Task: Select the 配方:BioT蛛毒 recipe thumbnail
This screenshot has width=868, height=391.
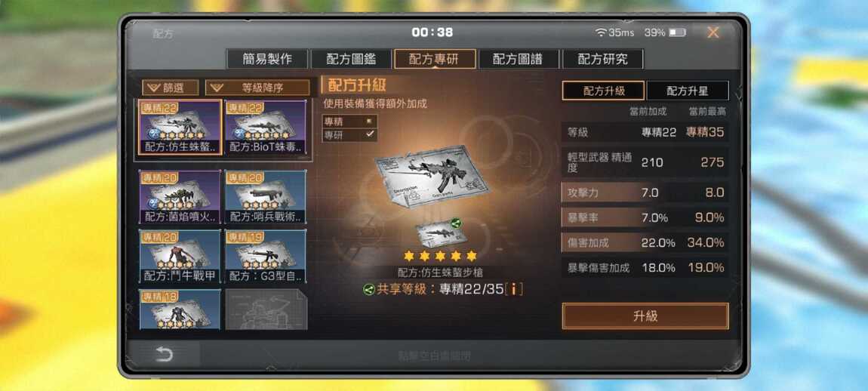Action: [x=266, y=128]
